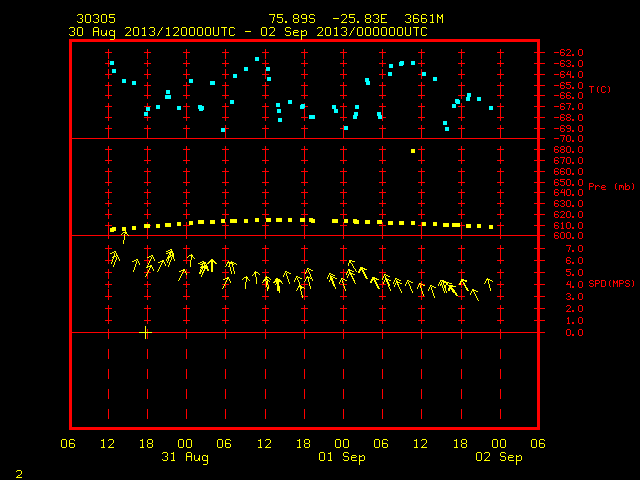The image size is (640, 480).
Task: Click the yellow plus cursor on zero line
Action: coord(145,333)
